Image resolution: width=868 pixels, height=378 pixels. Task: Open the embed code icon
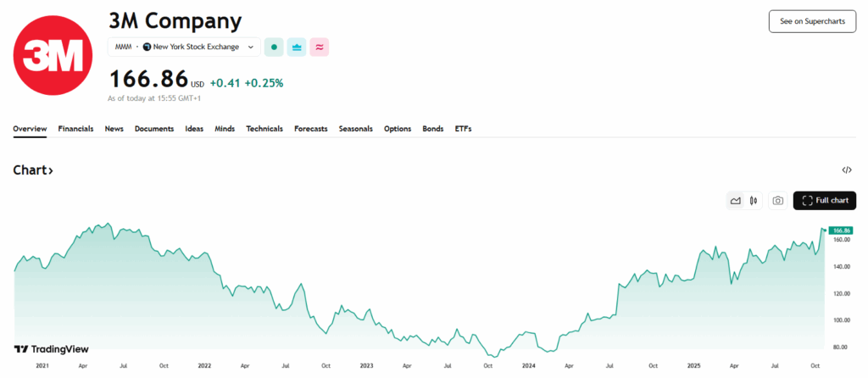pyautogui.click(x=847, y=170)
